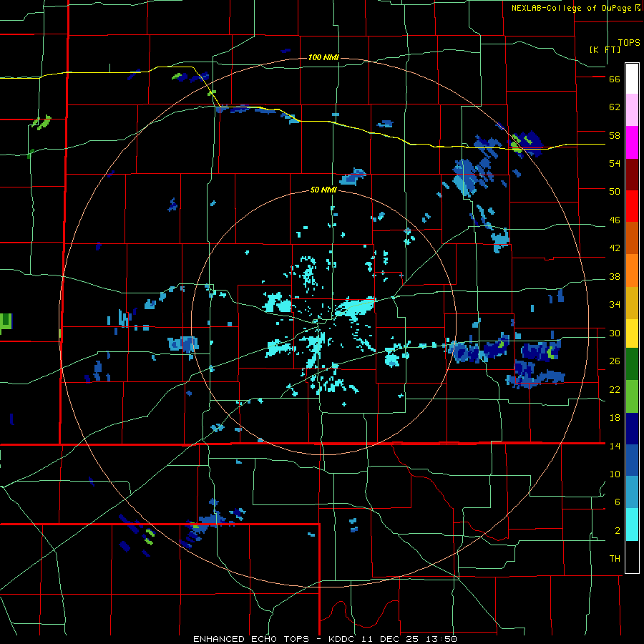
Task: Click the legend value "22"
Action: (x=615, y=389)
